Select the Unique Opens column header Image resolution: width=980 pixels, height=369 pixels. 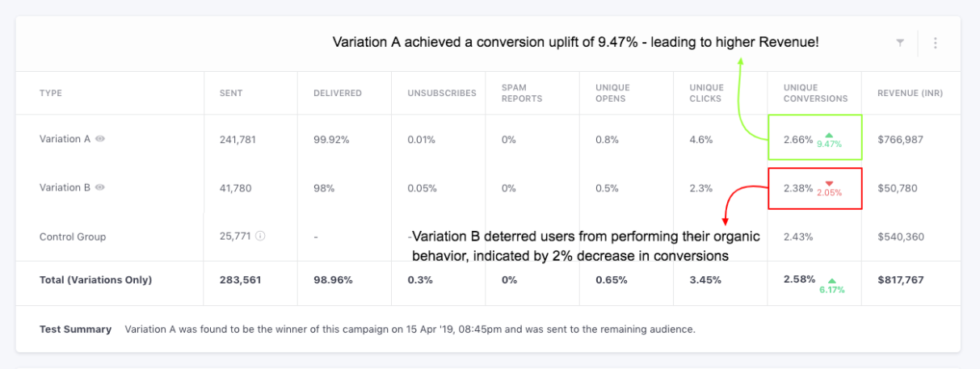(613, 93)
